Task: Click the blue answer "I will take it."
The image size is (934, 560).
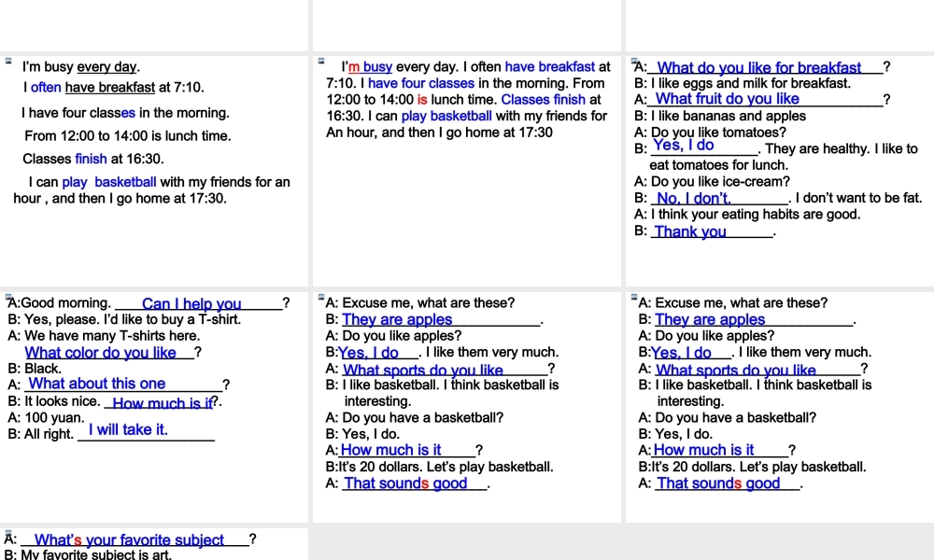Action: pos(128,429)
